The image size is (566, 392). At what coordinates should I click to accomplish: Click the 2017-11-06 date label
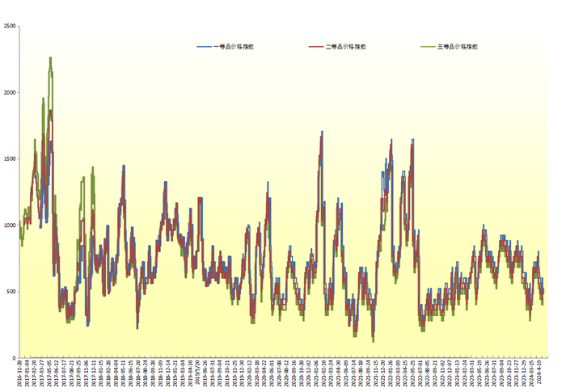click(87, 373)
